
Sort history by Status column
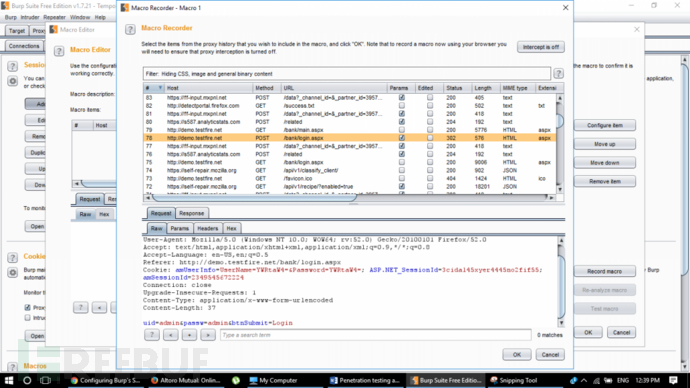click(457, 88)
